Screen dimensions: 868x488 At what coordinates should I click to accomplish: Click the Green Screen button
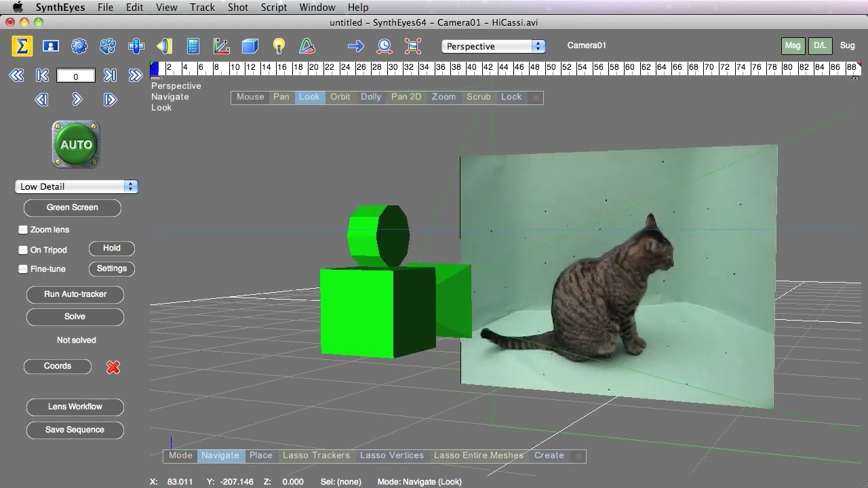pyautogui.click(x=73, y=207)
